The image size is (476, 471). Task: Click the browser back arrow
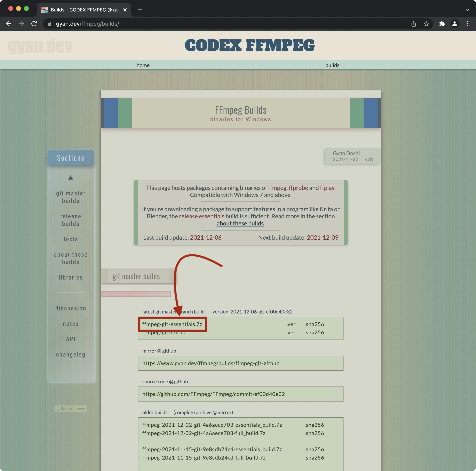coord(9,24)
